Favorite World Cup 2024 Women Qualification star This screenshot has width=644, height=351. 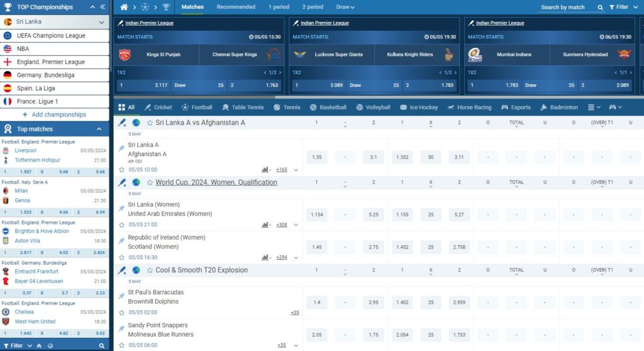[150, 182]
